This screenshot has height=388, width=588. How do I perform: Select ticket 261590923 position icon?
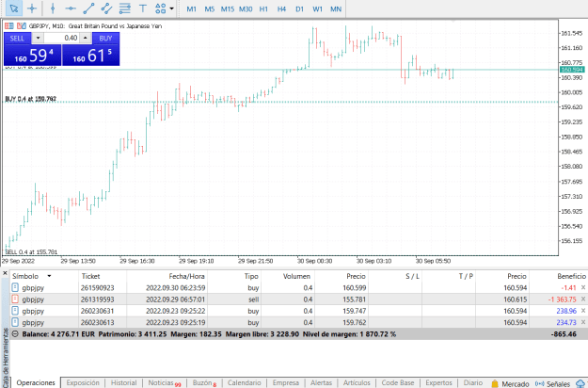(15, 288)
